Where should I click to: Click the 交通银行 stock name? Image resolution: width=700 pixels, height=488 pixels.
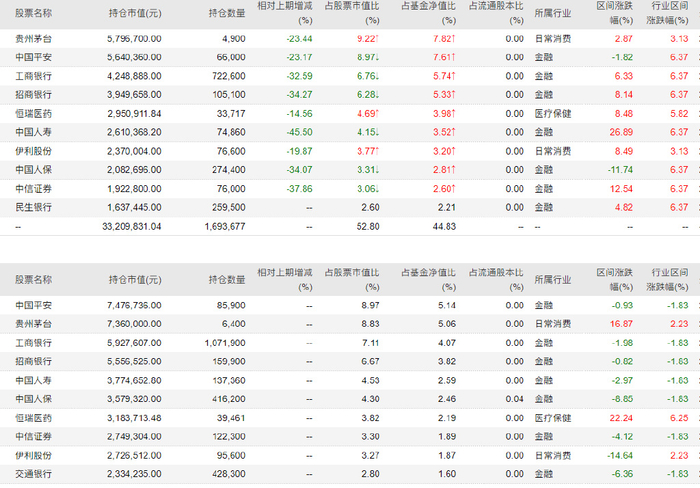click(x=33, y=474)
